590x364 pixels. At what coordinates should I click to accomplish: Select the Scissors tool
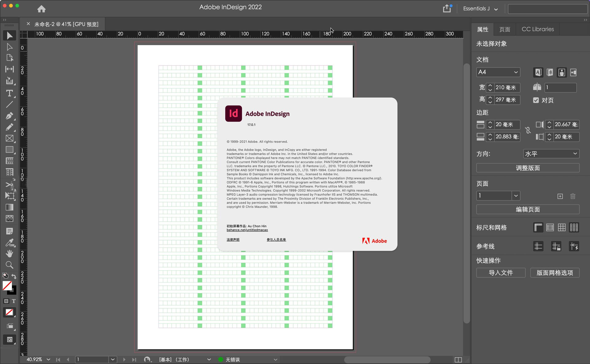10,184
